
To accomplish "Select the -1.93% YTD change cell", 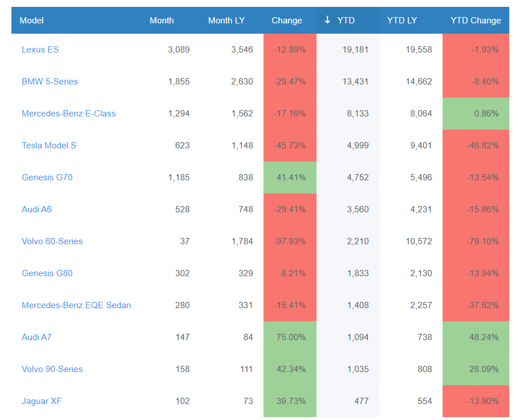I will [x=476, y=50].
